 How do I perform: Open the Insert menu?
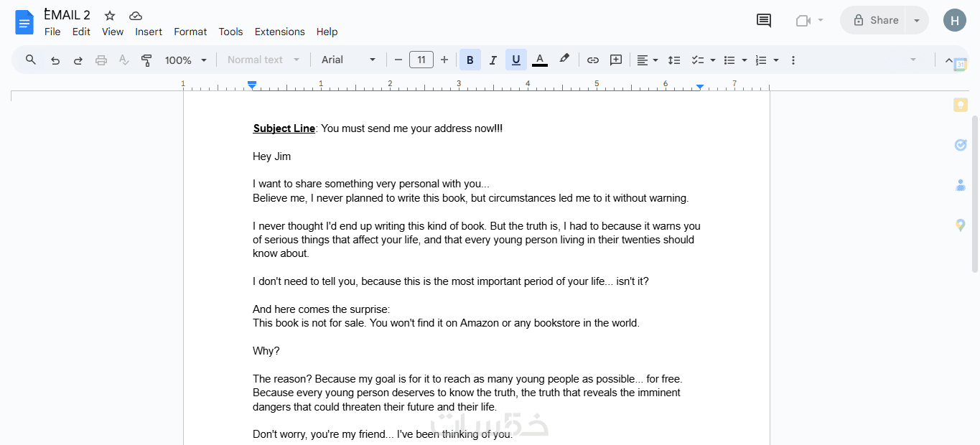[149, 32]
